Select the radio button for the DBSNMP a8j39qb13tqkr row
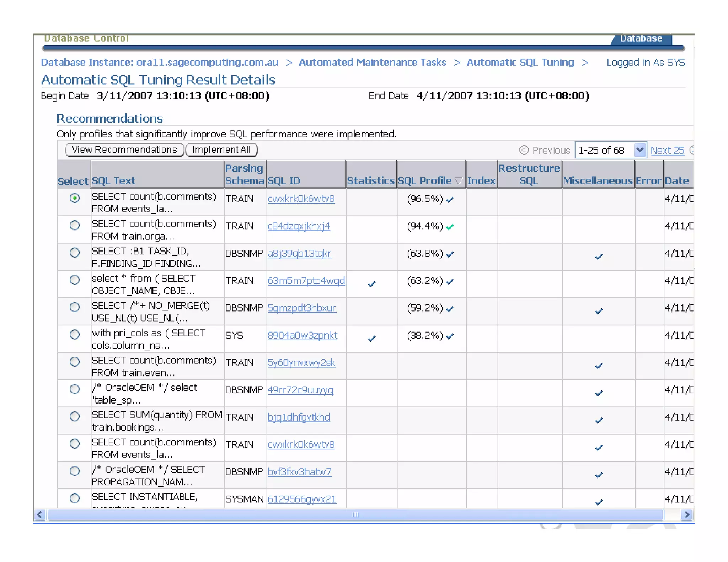This screenshot has width=728, height=562. [x=75, y=253]
